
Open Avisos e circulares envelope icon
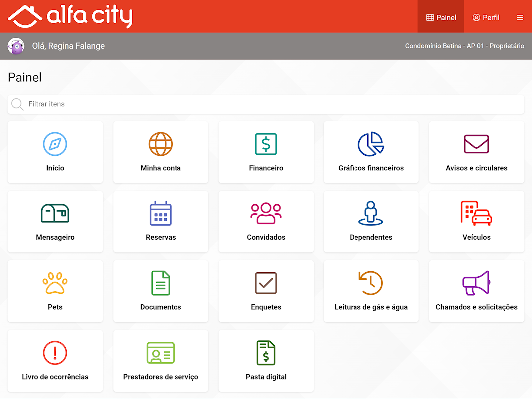coord(476,144)
